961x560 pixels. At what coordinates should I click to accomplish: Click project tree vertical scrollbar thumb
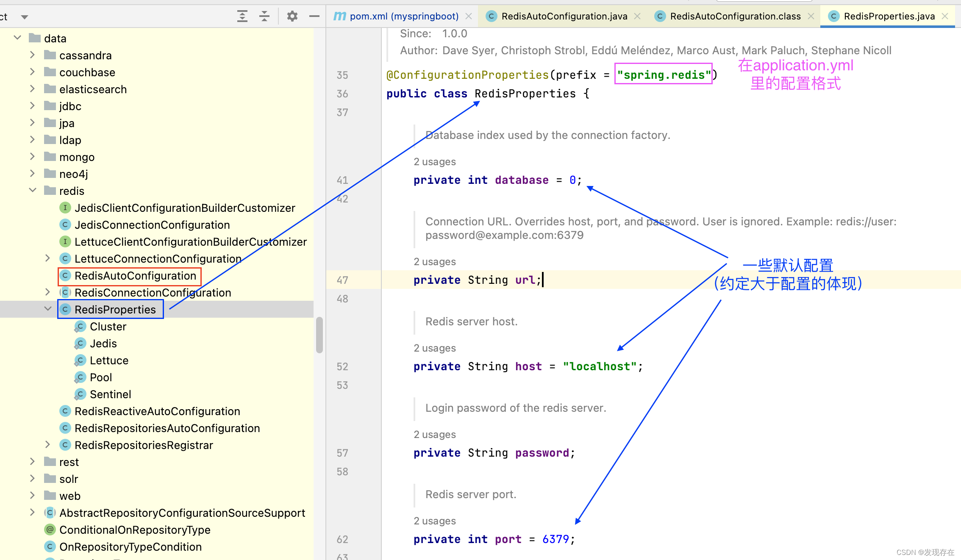click(319, 335)
